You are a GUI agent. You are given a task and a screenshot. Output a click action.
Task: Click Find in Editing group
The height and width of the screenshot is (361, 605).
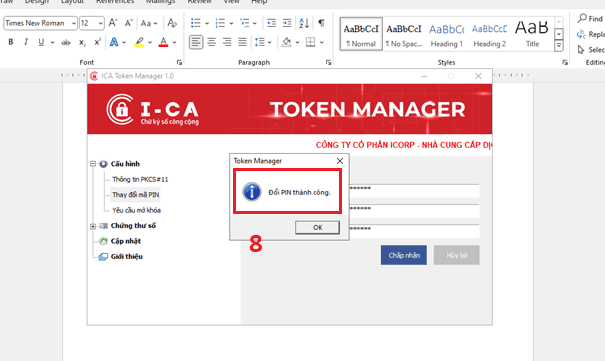(x=590, y=19)
